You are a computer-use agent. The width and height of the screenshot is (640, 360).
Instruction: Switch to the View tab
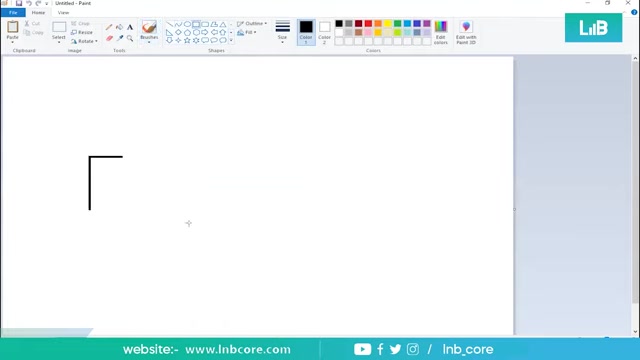63,13
